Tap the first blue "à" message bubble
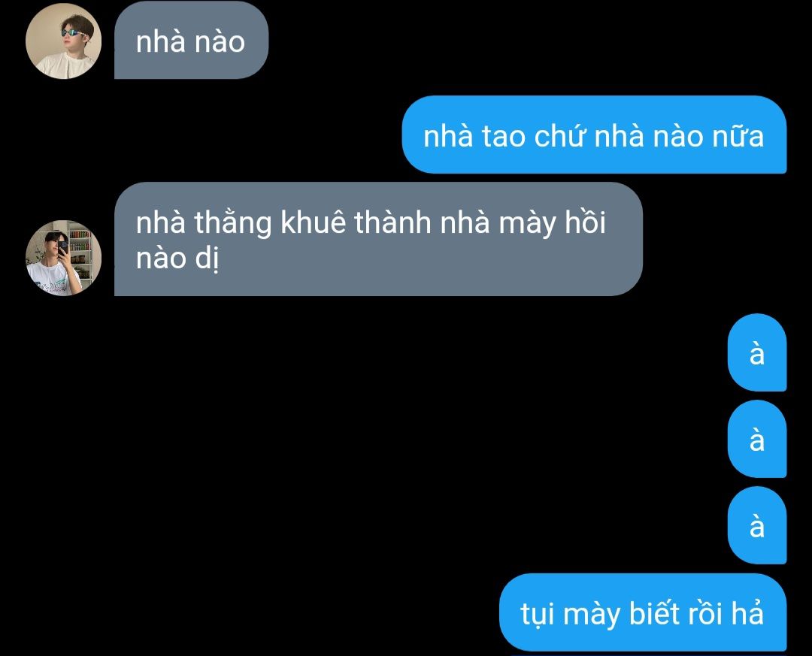 click(757, 352)
